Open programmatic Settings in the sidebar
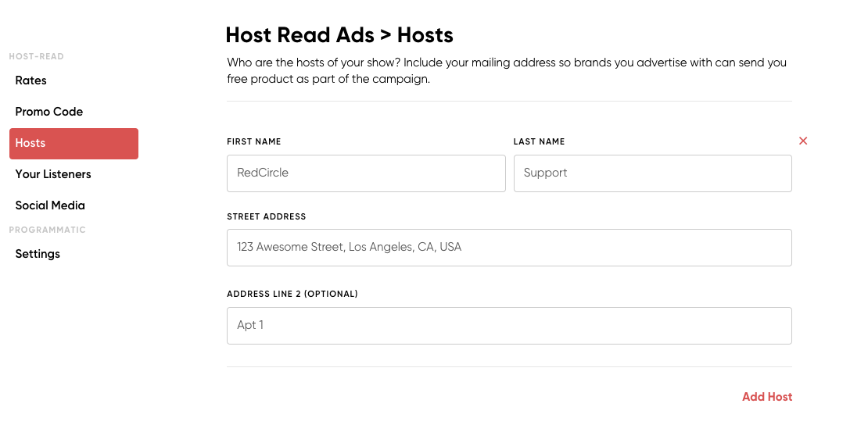 pos(38,254)
